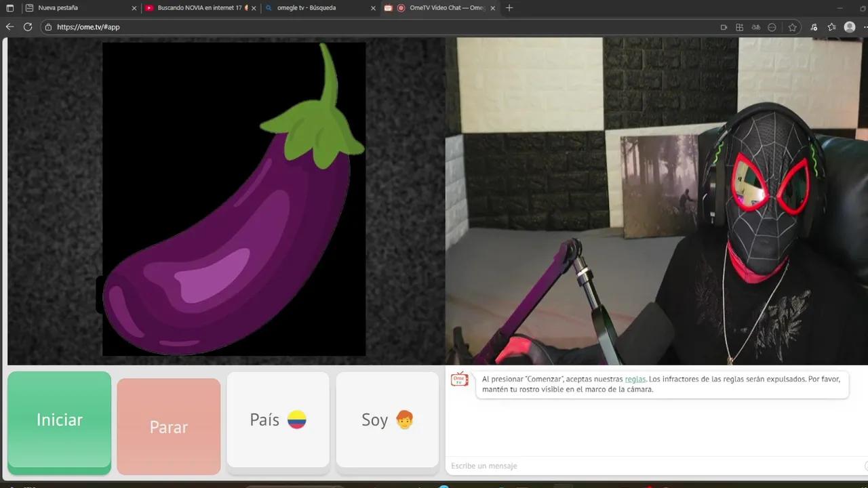Open the reglas link
The image size is (868, 488).
coord(635,379)
